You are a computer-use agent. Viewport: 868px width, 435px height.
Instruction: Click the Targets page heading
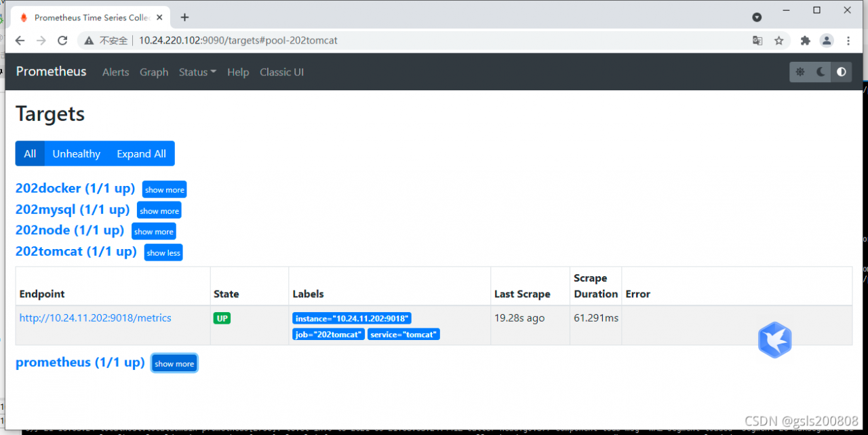pos(50,113)
